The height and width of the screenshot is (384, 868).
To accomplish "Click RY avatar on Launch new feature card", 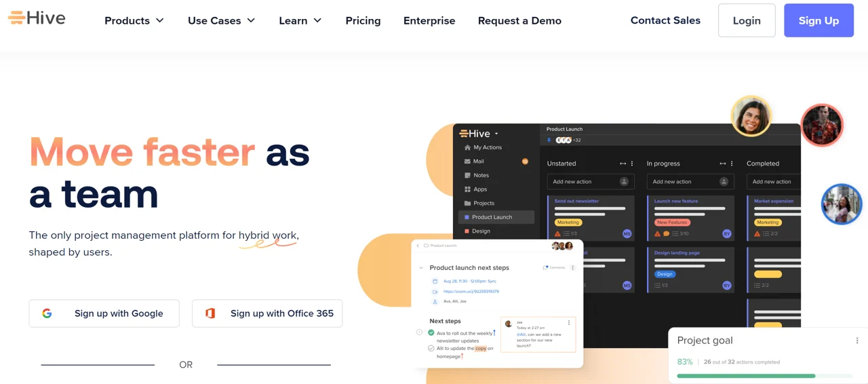I will (726, 233).
